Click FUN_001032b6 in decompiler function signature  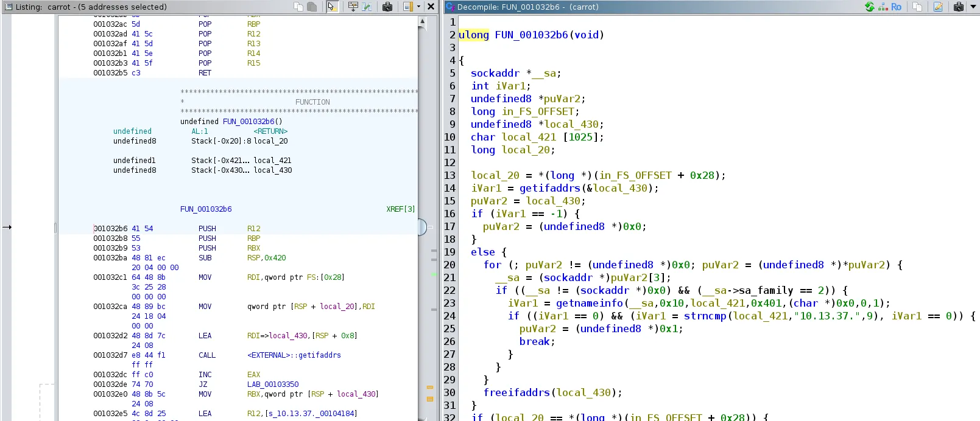[x=531, y=35]
